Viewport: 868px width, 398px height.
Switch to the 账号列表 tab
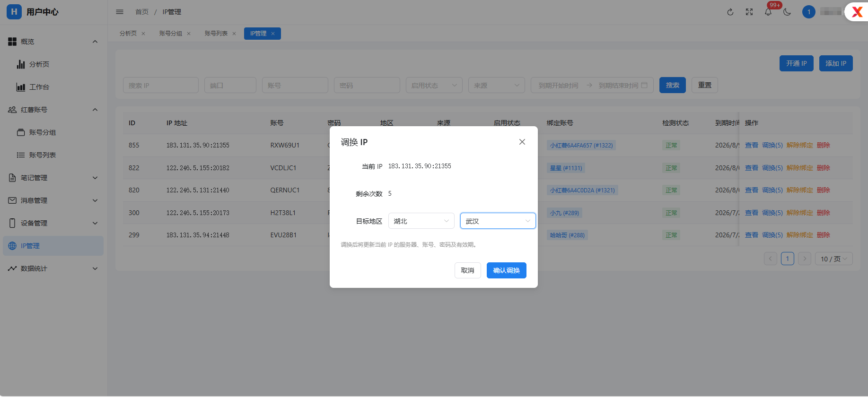pyautogui.click(x=216, y=34)
